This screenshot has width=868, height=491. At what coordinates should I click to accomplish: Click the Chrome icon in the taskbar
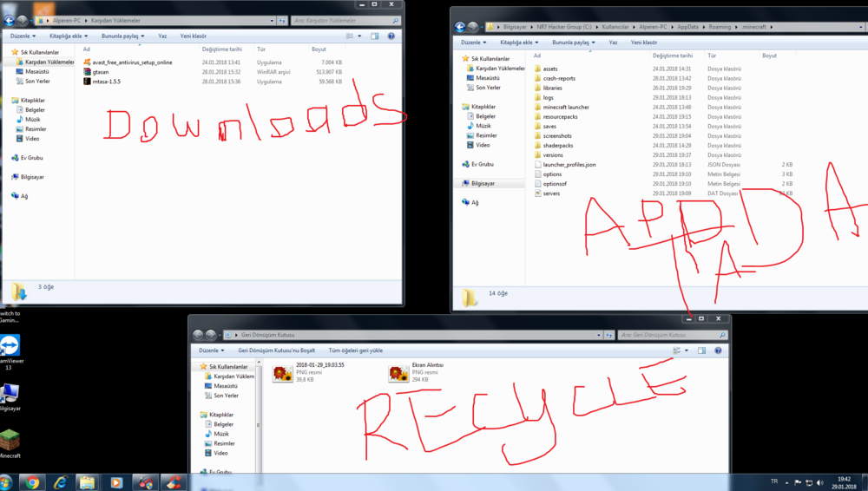[32, 482]
